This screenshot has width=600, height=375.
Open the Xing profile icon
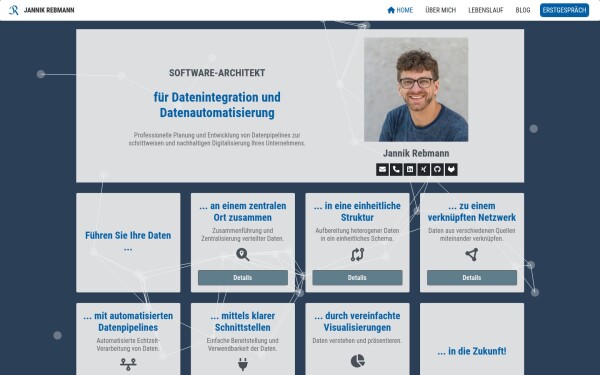click(424, 170)
